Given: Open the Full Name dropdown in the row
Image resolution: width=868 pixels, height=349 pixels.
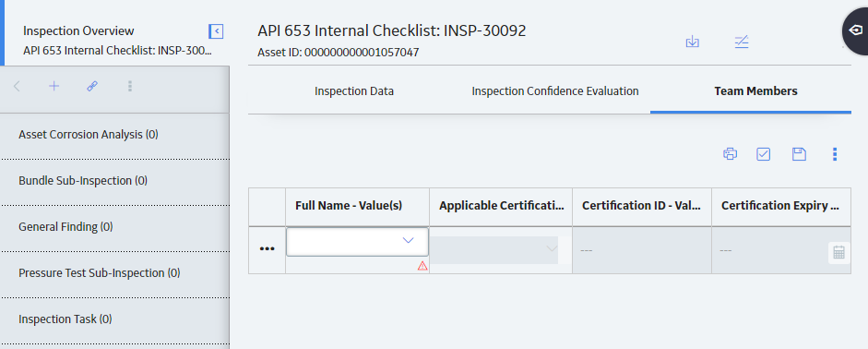Looking at the screenshot, I should pos(357,242).
